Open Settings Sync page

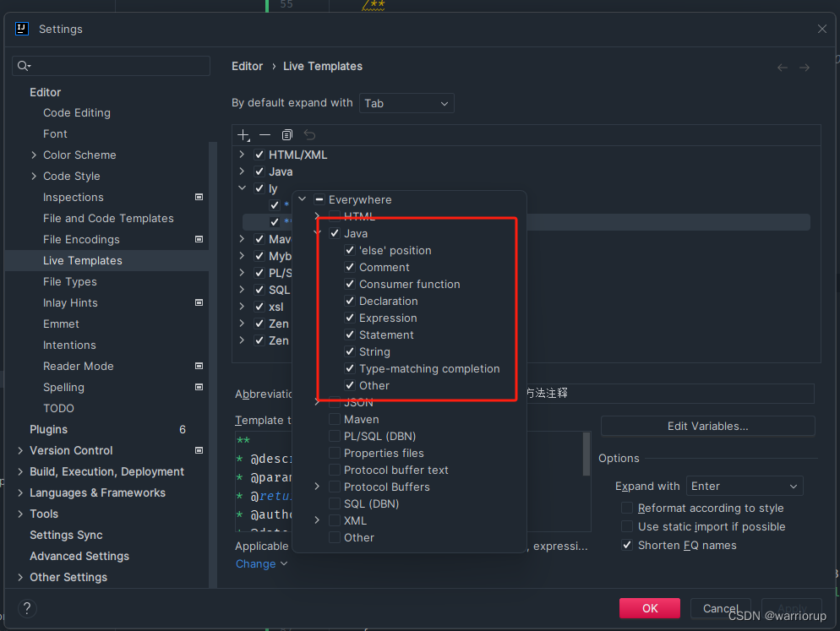point(66,535)
